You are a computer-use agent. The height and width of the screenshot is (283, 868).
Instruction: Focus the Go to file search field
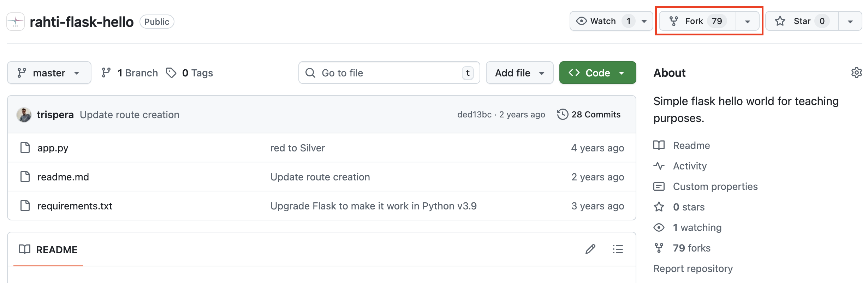[x=389, y=73]
